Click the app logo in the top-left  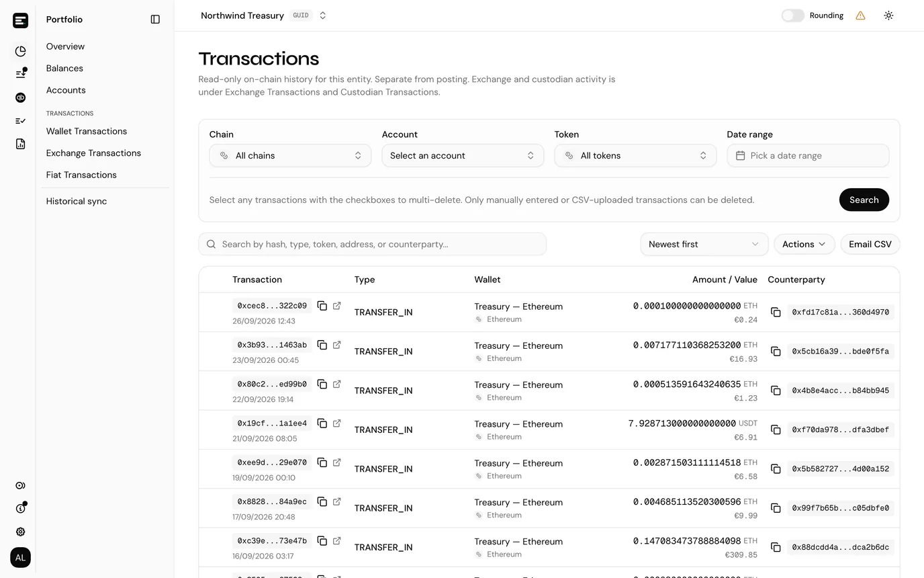[x=20, y=20]
